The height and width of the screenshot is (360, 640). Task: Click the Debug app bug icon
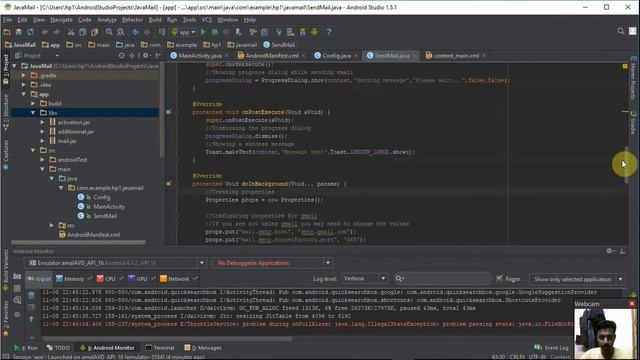click(x=215, y=32)
